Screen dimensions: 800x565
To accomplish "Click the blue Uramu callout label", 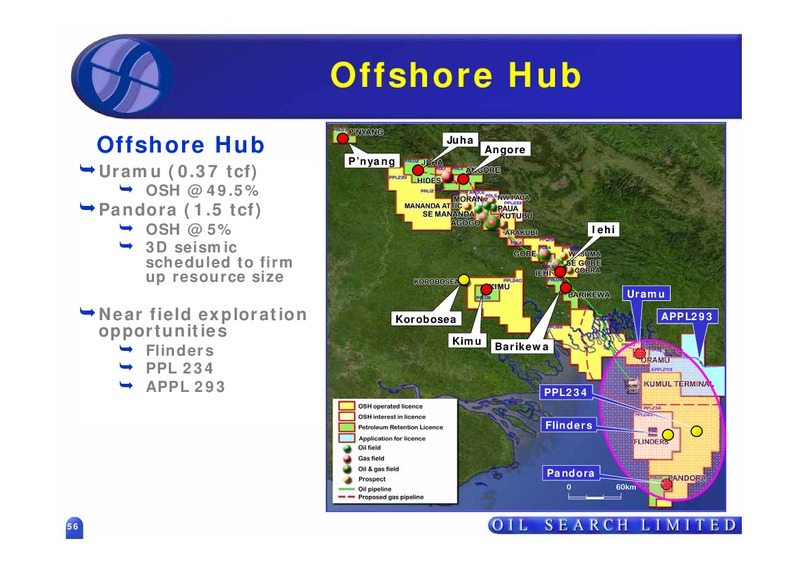I will pos(646,294).
